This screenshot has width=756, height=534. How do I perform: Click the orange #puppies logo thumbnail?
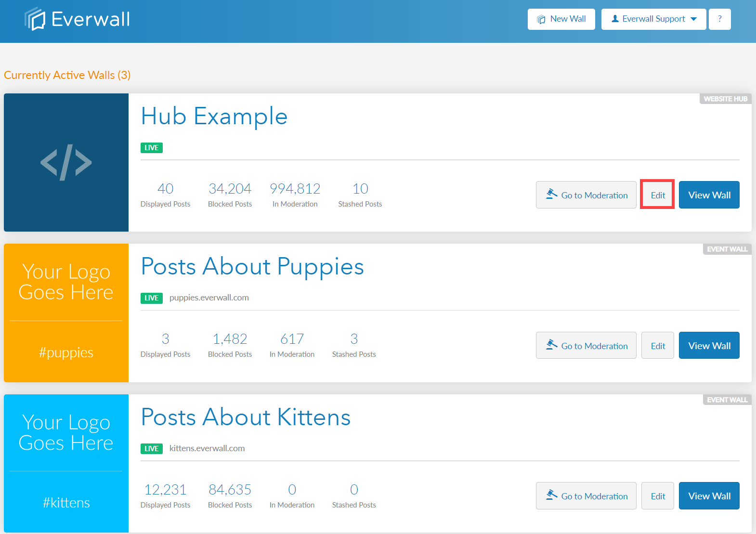[x=66, y=313]
